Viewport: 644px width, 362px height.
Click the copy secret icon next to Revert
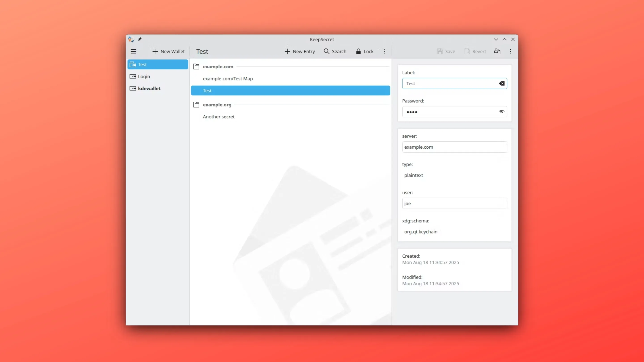[497, 51]
